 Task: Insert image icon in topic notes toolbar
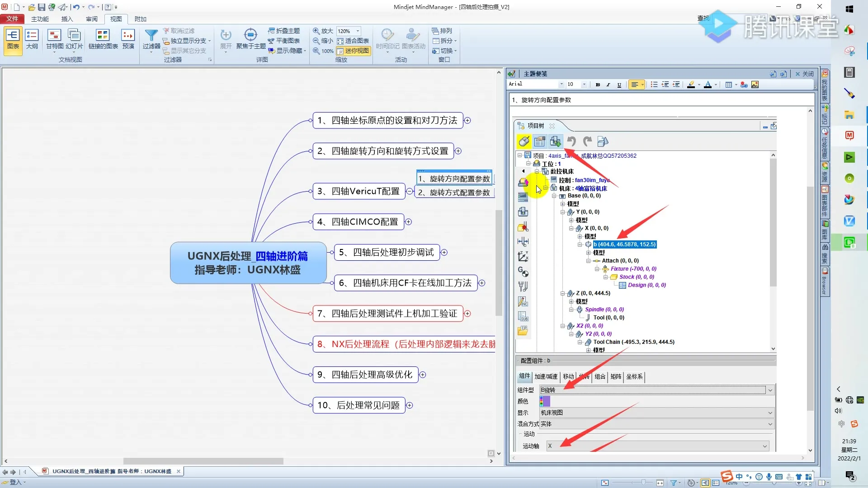click(755, 84)
